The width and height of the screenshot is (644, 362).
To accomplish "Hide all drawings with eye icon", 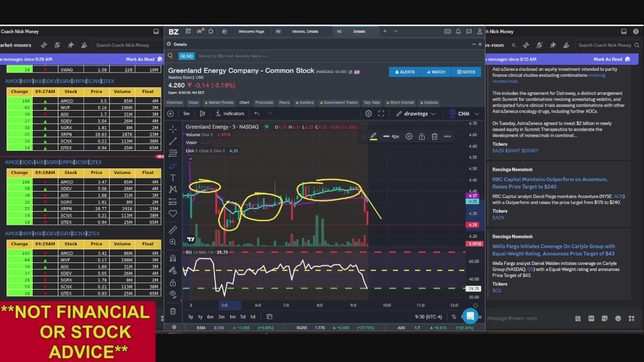I will tap(173, 294).
